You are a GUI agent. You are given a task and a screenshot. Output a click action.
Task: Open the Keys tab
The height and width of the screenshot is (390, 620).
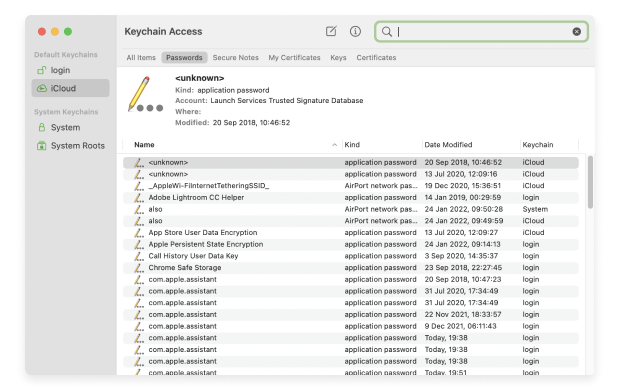coord(338,58)
